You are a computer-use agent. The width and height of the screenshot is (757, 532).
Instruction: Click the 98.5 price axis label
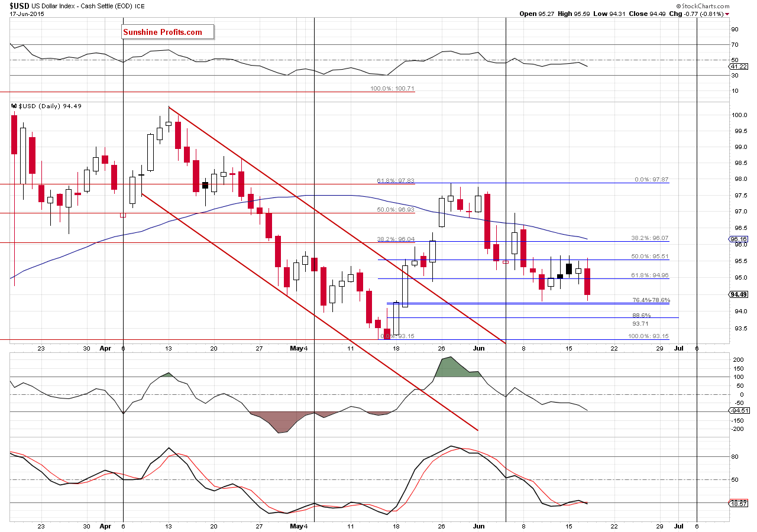pyautogui.click(x=740, y=163)
